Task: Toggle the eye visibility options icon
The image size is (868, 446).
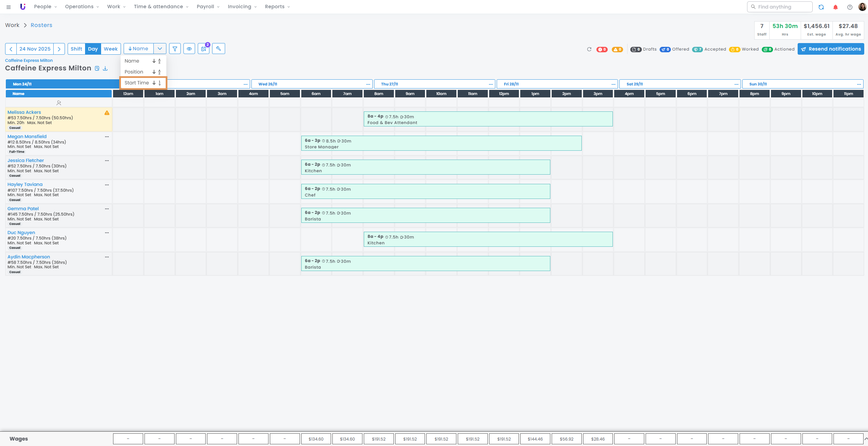Action: click(x=189, y=49)
